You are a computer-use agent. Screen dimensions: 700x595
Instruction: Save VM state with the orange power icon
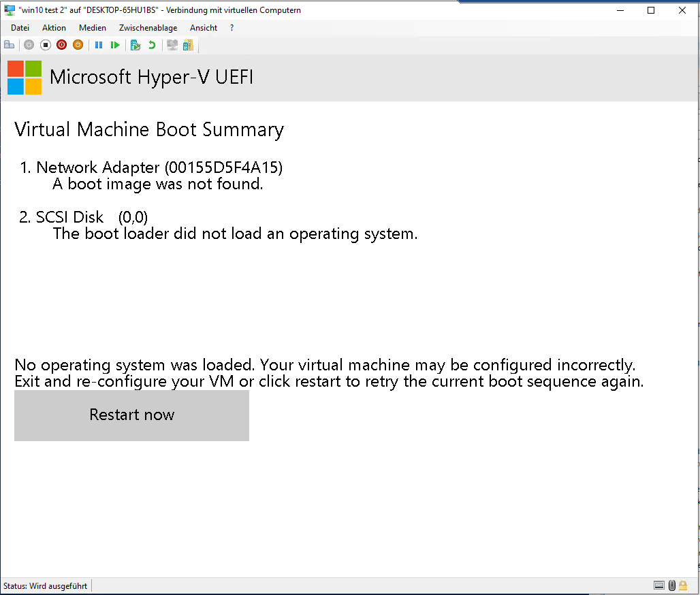pos(78,45)
